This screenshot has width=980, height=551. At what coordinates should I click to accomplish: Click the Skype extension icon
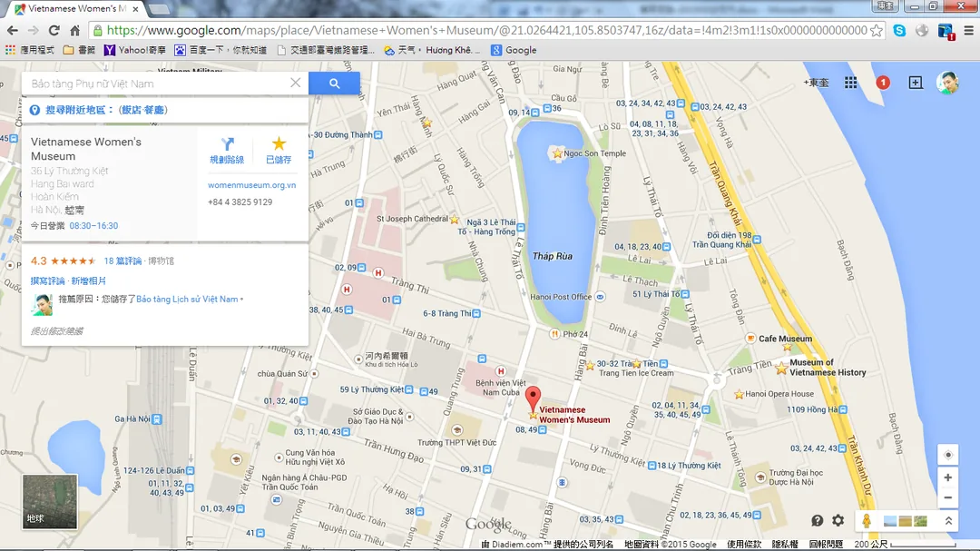tap(899, 30)
